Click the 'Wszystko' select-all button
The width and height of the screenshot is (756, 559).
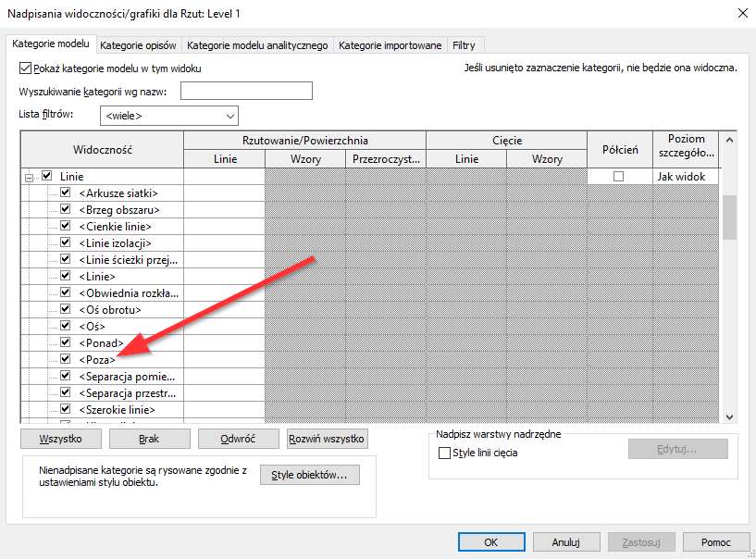point(62,439)
